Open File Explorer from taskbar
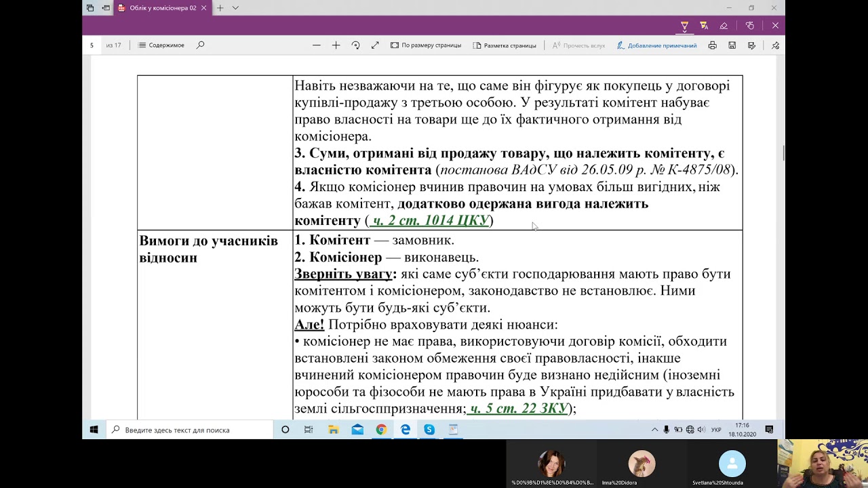 [x=334, y=430]
